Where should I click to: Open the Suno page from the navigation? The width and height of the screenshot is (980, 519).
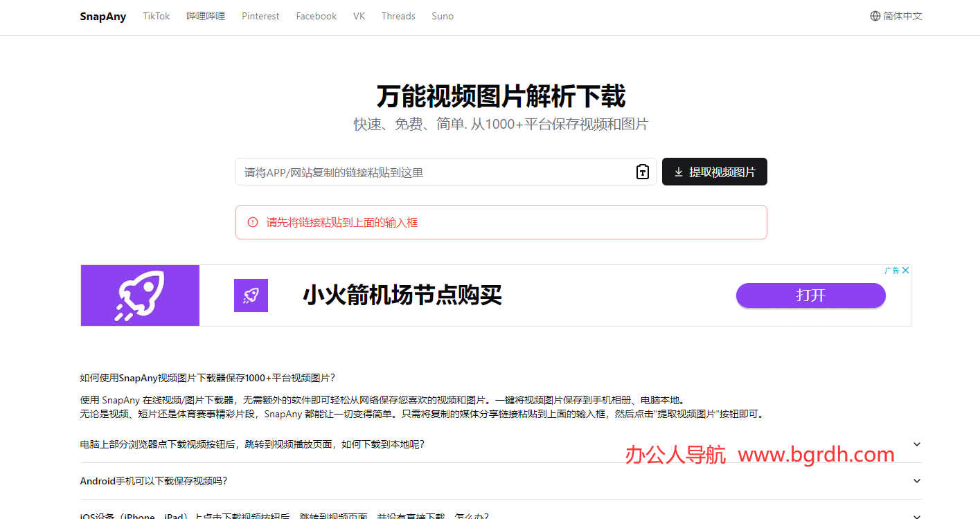(x=443, y=16)
